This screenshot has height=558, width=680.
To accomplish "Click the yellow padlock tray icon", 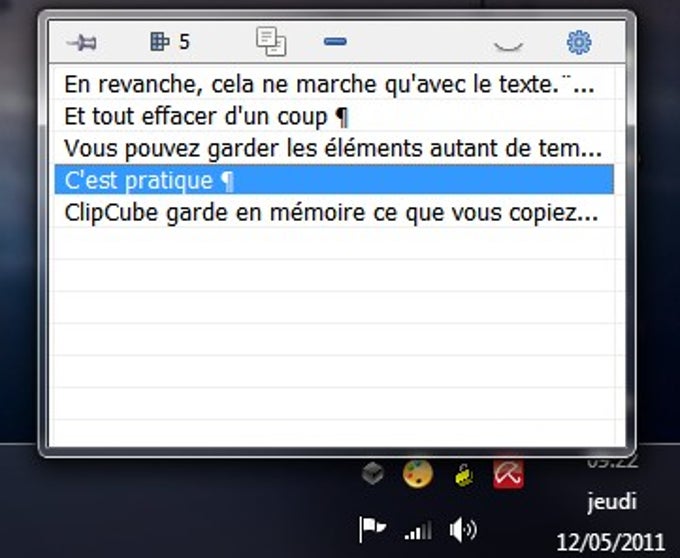I will (464, 475).
